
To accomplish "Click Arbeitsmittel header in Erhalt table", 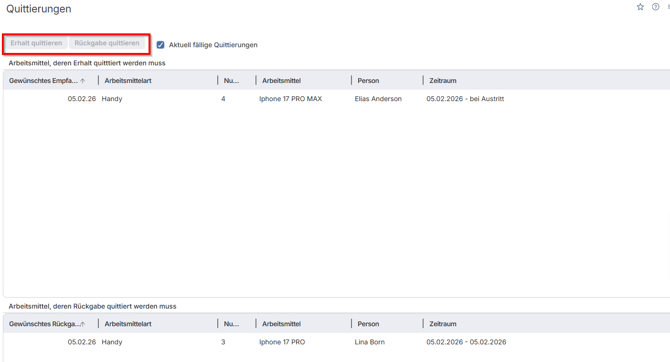I will pyautogui.click(x=281, y=80).
